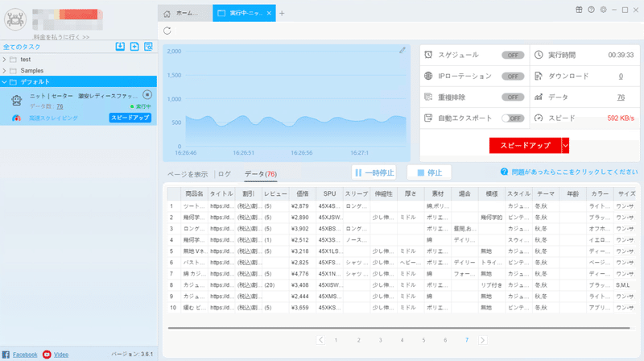Open the データ(76) tab

pos(261,174)
